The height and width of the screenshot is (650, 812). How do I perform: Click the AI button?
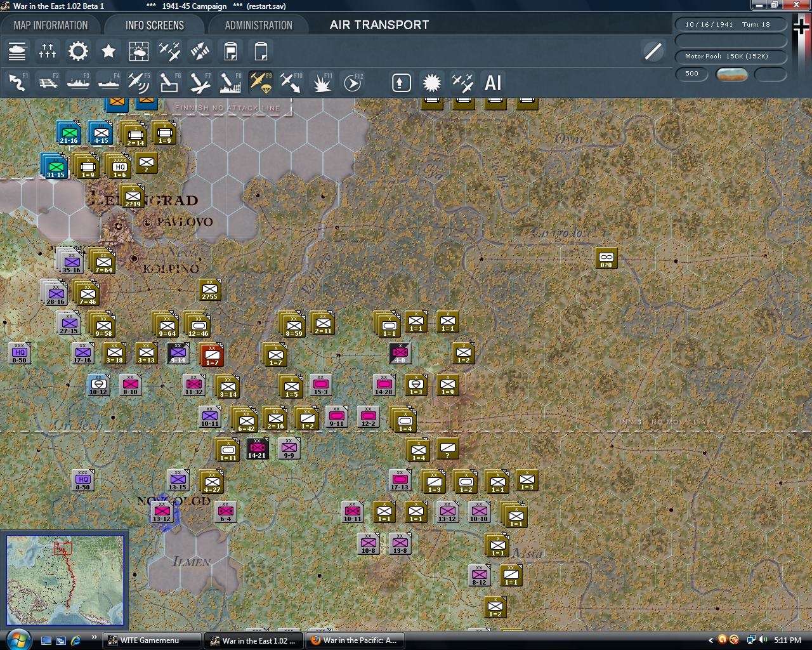tap(493, 83)
